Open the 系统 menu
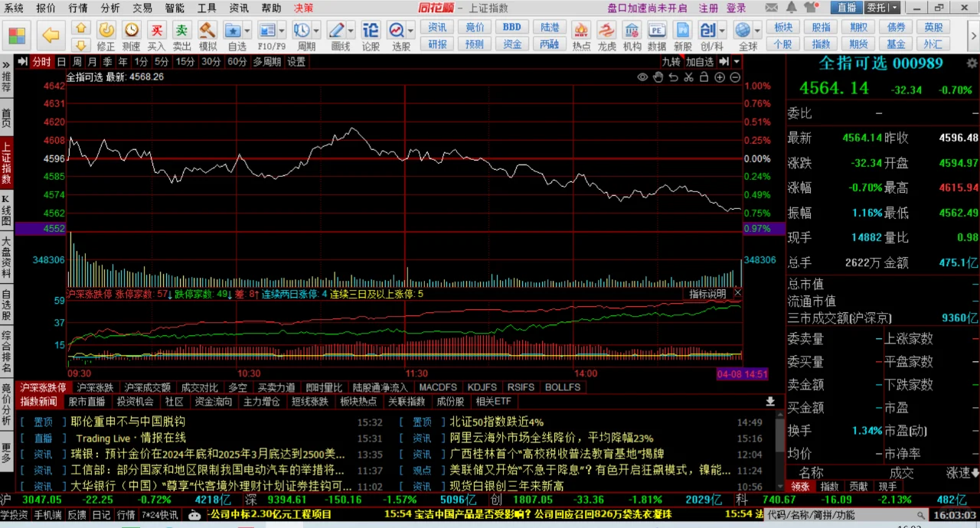 [x=14, y=8]
